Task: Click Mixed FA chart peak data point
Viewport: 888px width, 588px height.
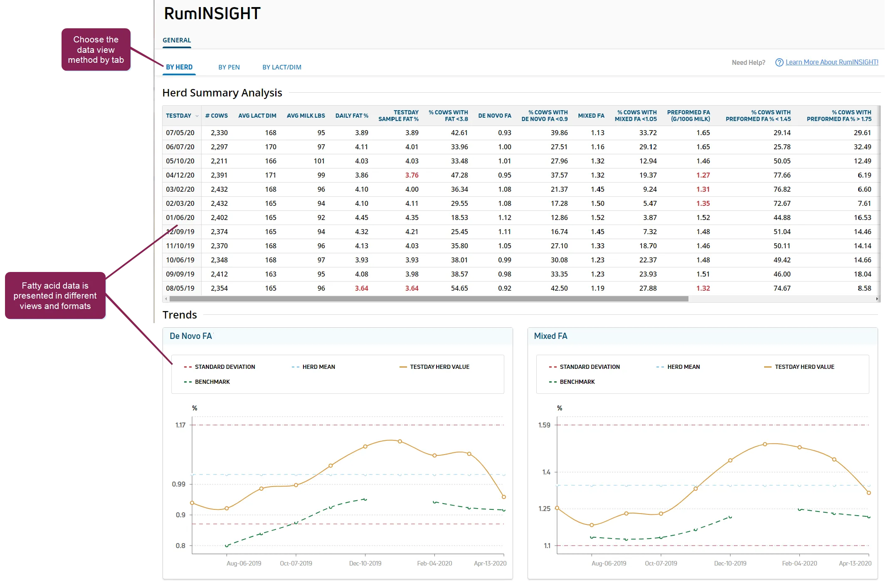Action: (x=765, y=445)
